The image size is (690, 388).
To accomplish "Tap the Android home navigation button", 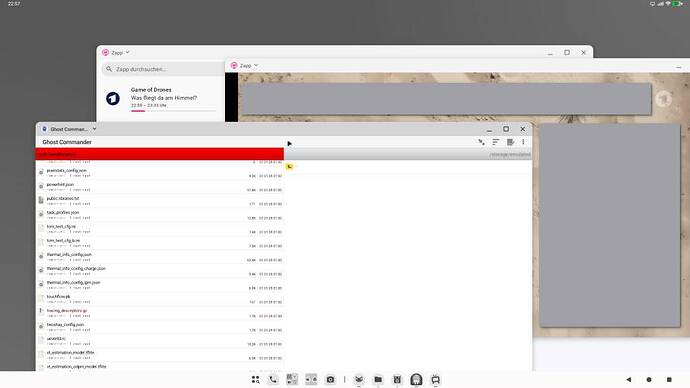I will click(649, 380).
